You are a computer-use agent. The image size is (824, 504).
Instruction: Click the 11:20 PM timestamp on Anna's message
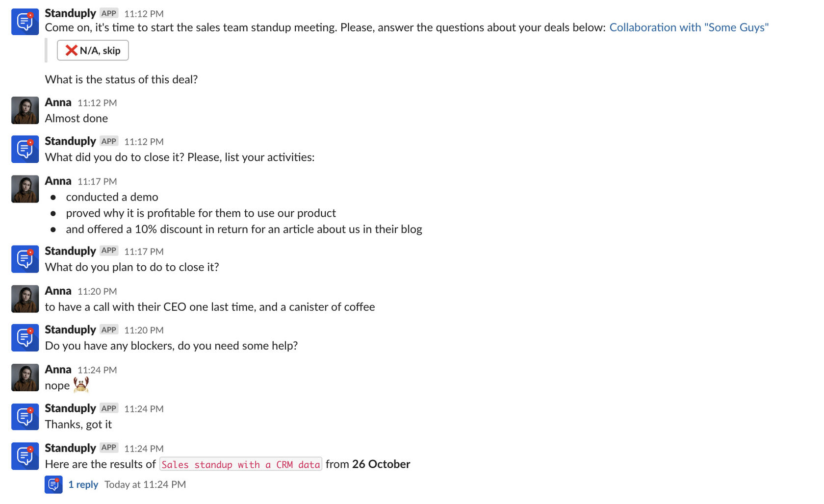click(x=97, y=292)
